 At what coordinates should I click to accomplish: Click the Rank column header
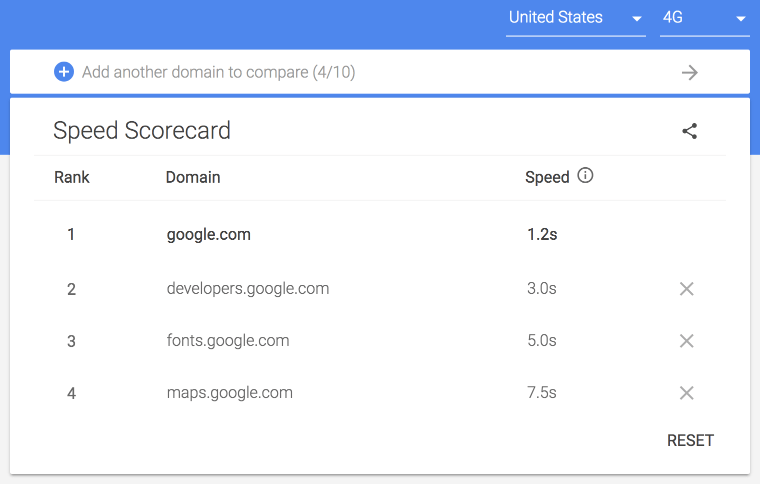[72, 177]
